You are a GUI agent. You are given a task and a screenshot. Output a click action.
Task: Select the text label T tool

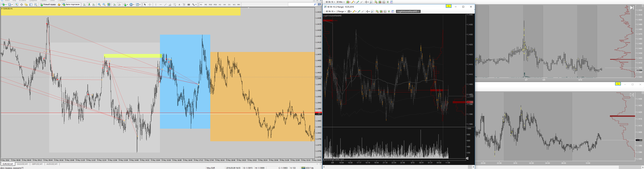pos(184,5)
